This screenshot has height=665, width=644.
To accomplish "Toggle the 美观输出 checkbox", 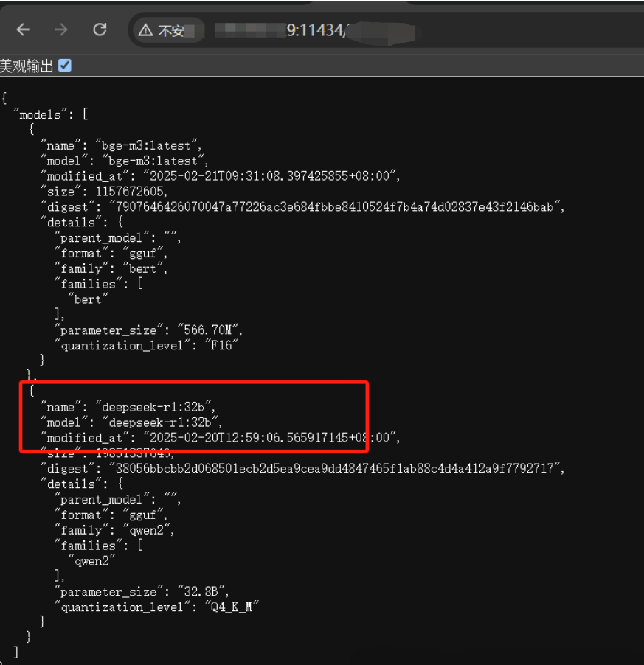I will tap(65, 66).
